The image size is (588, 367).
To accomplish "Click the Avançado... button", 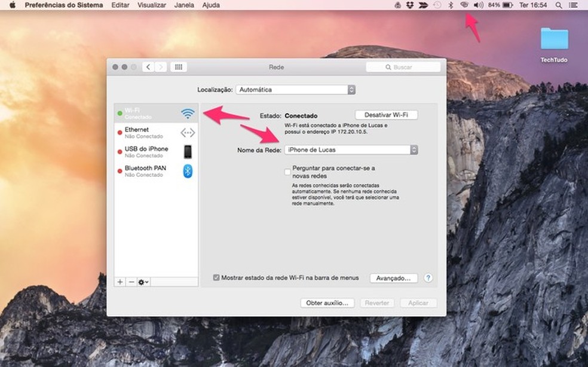I will click(x=394, y=278).
